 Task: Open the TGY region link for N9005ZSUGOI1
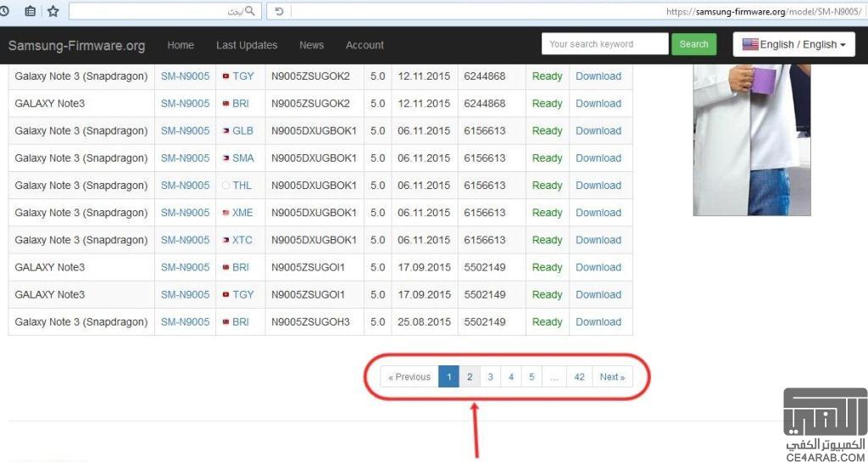[x=243, y=294]
